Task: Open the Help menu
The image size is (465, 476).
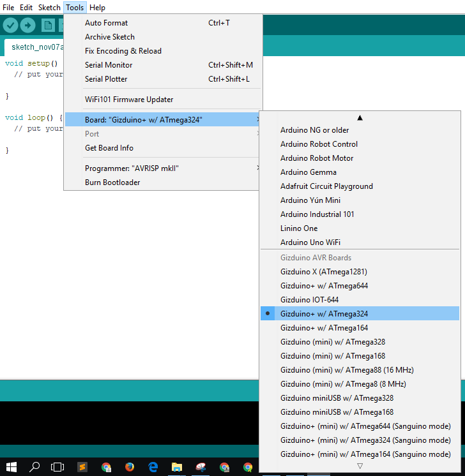Action: 97,7
